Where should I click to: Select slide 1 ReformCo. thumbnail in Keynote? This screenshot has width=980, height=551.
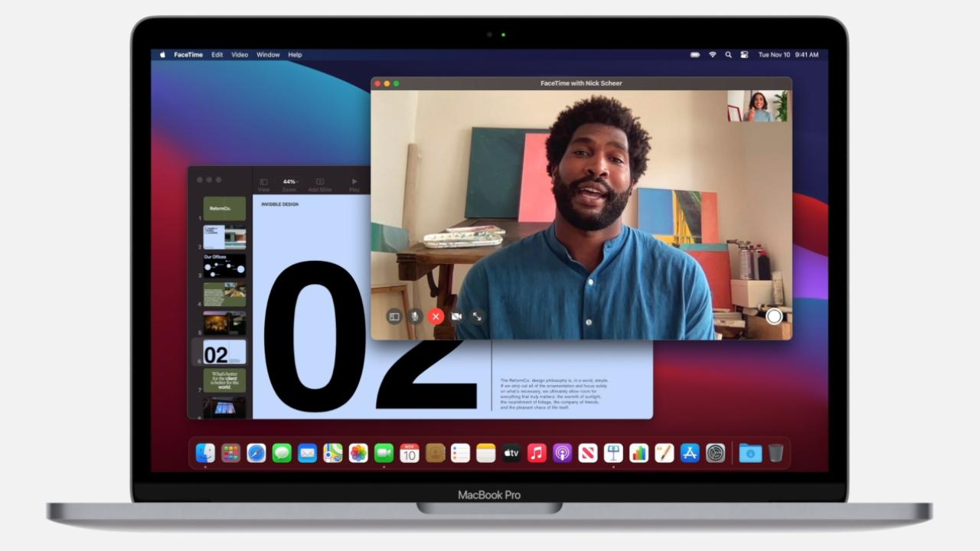point(224,208)
